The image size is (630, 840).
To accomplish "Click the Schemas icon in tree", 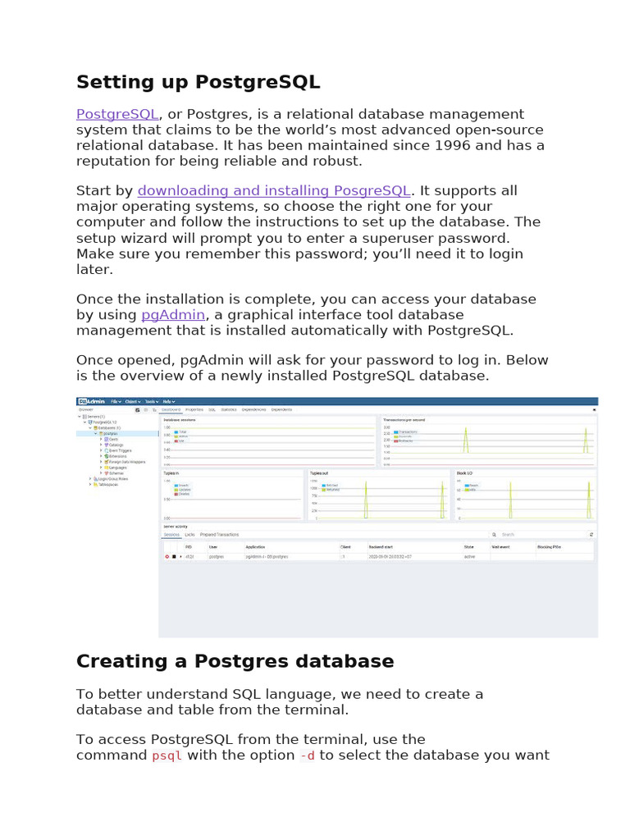I will point(106,473).
